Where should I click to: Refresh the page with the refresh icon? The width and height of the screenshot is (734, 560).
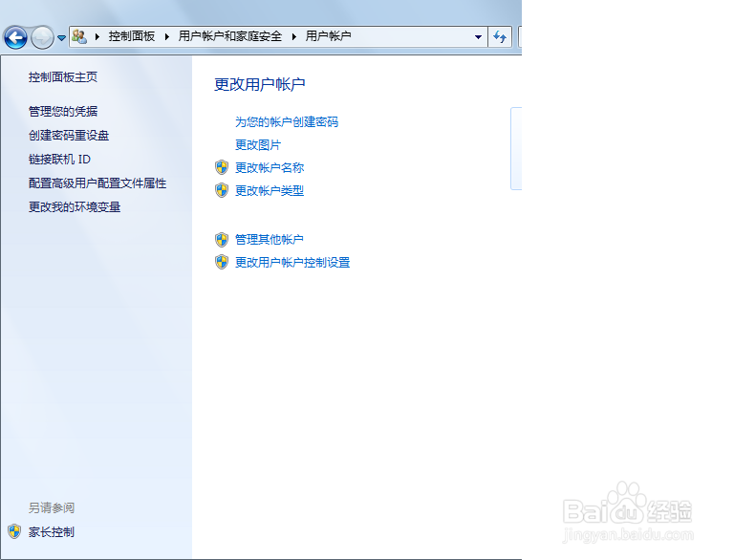coord(500,37)
